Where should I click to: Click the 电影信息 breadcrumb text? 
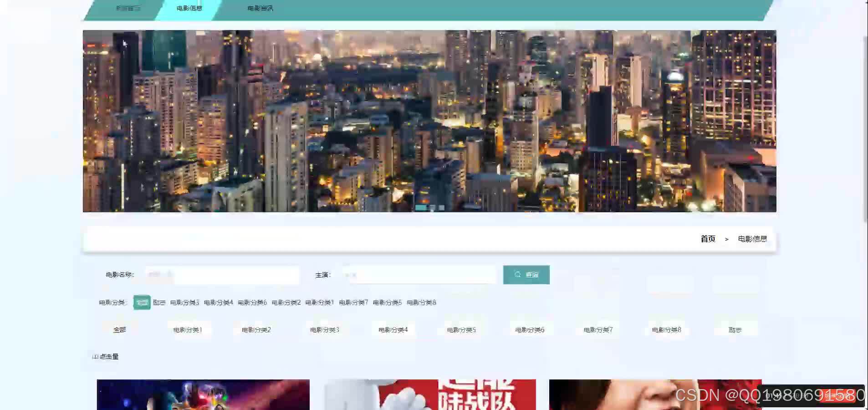coord(752,239)
